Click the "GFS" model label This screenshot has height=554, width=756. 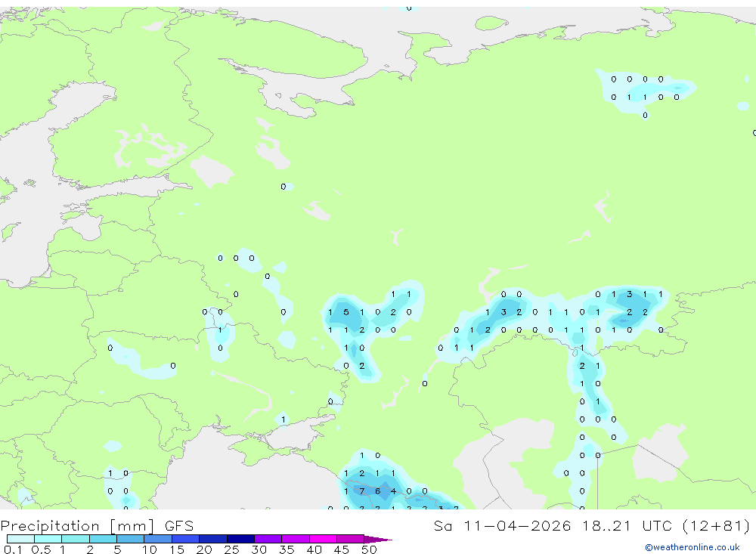179,525
